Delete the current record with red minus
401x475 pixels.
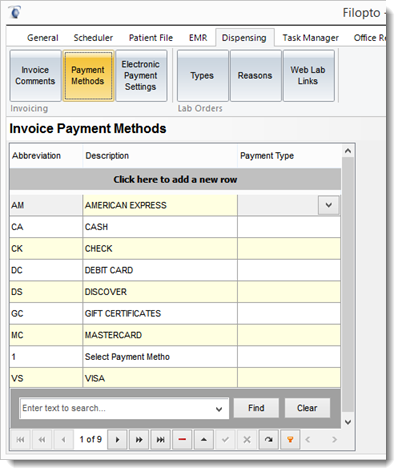coord(182,440)
